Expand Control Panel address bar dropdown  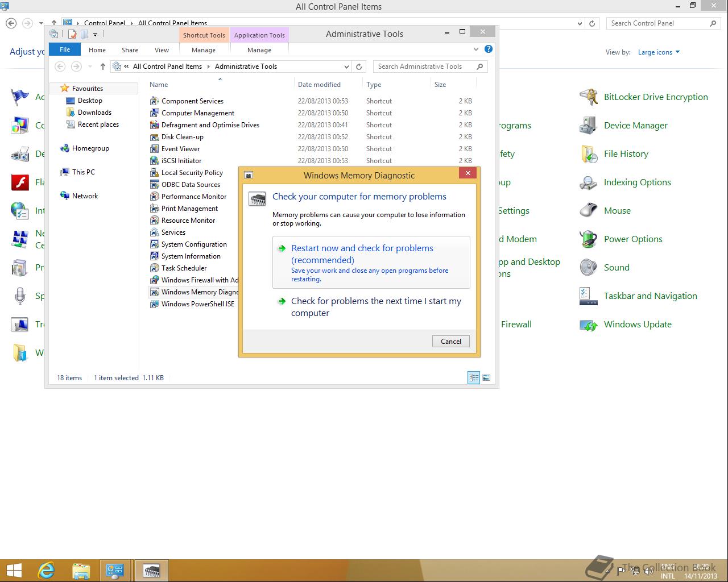(x=580, y=23)
